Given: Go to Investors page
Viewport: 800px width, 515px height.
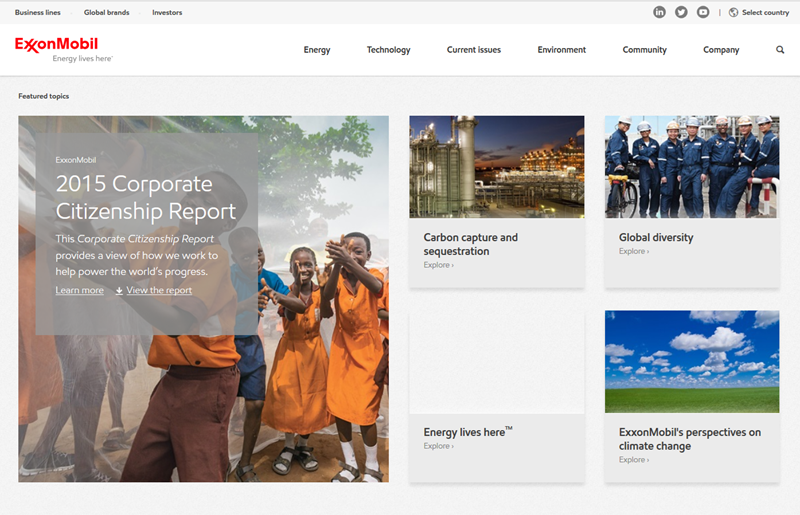Looking at the screenshot, I should click(167, 12).
